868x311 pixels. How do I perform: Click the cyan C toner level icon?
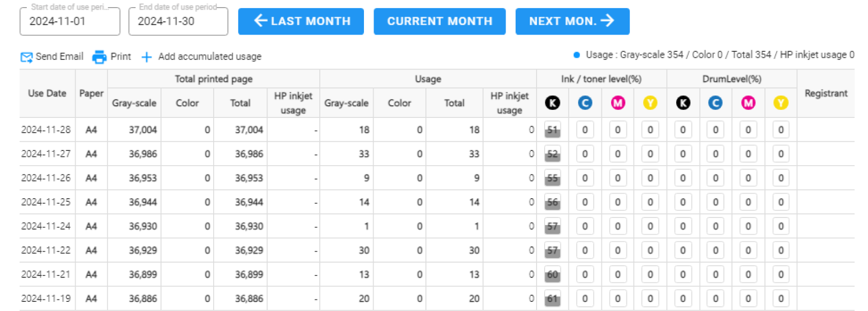[x=585, y=103]
